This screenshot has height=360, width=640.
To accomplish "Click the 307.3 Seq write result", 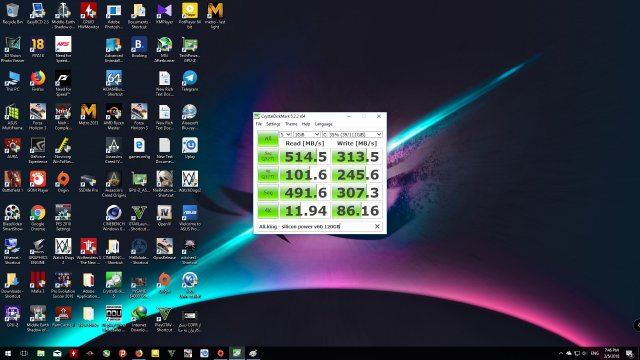I will pos(357,193).
